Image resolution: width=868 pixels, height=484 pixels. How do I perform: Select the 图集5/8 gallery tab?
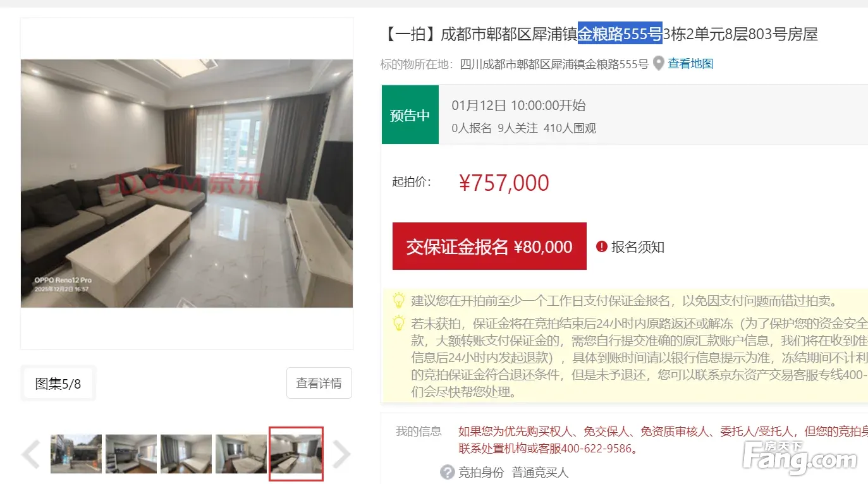pyautogui.click(x=58, y=383)
